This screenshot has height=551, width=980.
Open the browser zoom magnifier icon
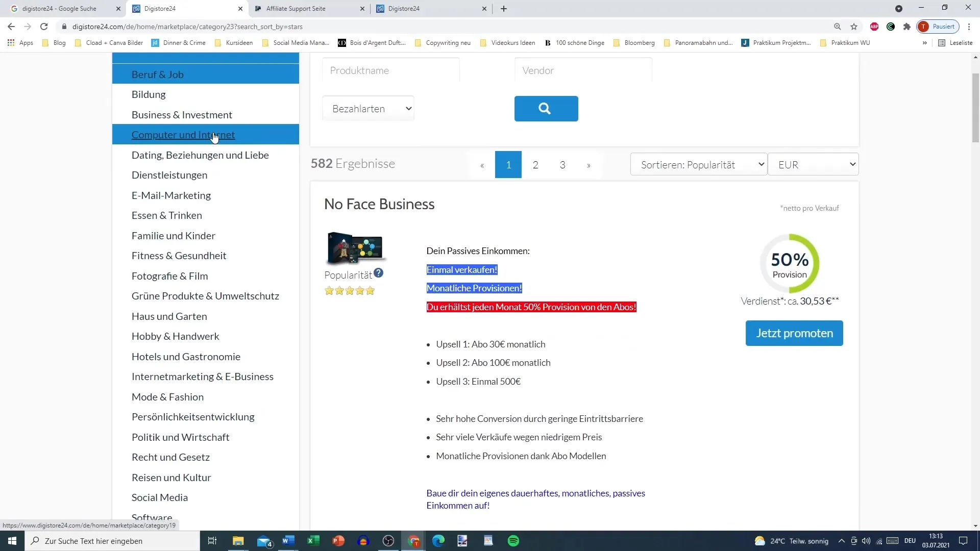(838, 27)
